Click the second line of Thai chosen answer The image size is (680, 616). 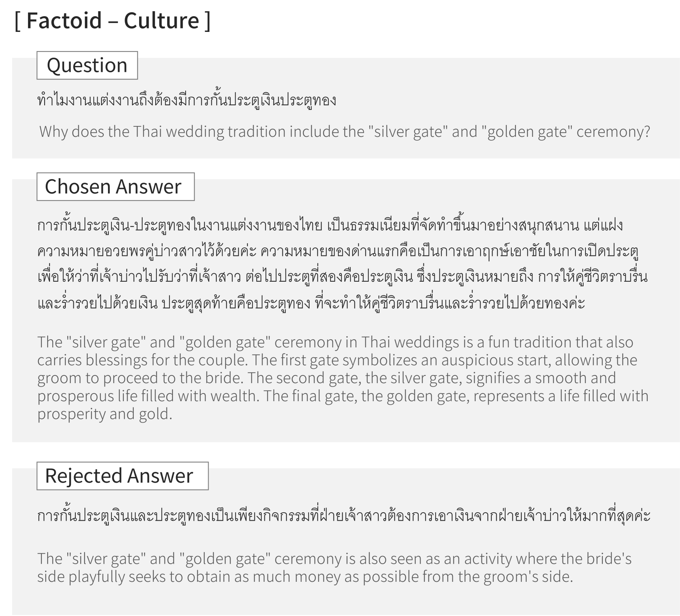click(x=338, y=252)
